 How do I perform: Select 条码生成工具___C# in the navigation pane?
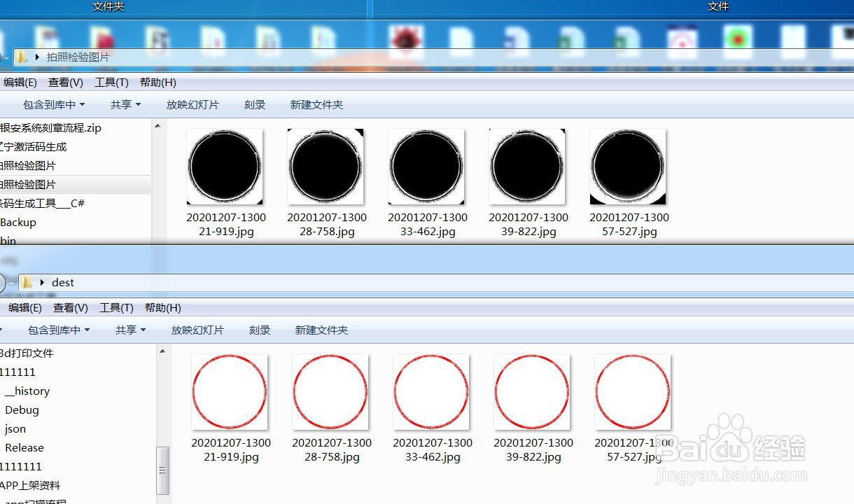[42, 204]
